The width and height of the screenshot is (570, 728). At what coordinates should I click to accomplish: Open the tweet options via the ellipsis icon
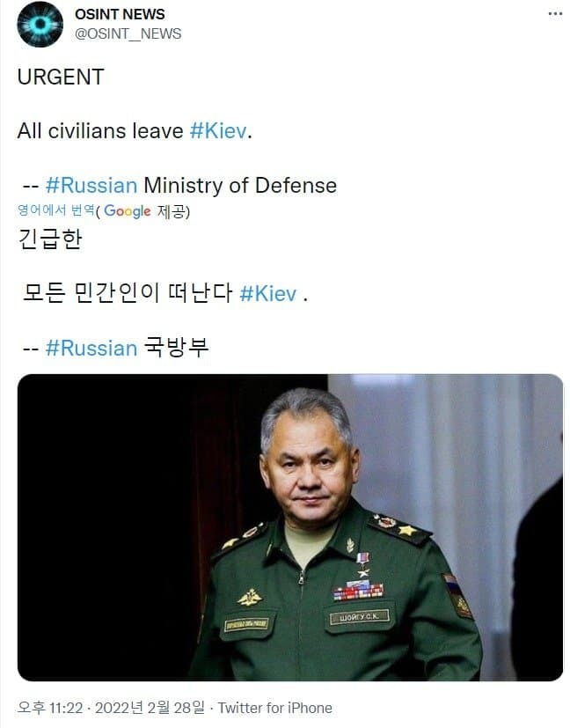point(554,13)
